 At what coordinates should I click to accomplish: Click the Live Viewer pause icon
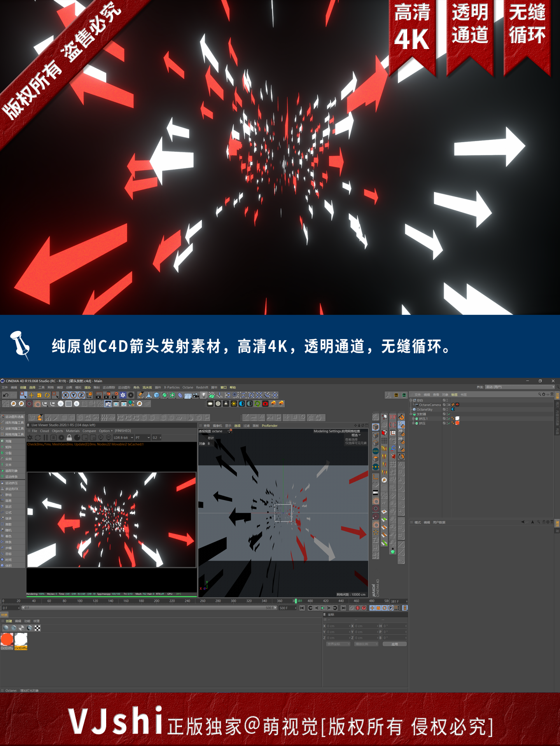(x=45, y=438)
